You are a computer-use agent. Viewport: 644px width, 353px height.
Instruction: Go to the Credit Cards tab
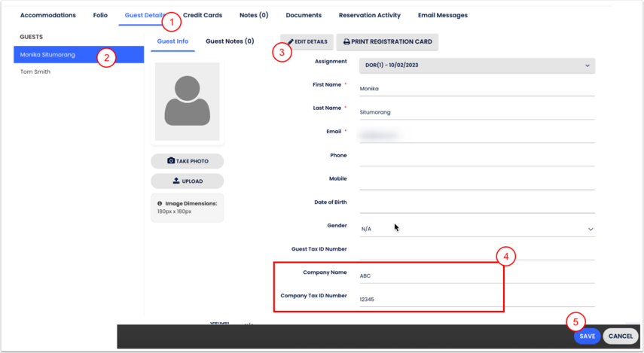(203, 15)
